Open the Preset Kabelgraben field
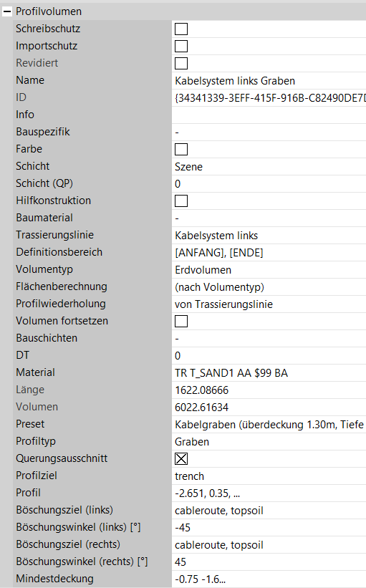The width and height of the screenshot is (366, 588). click(x=269, y=425)
